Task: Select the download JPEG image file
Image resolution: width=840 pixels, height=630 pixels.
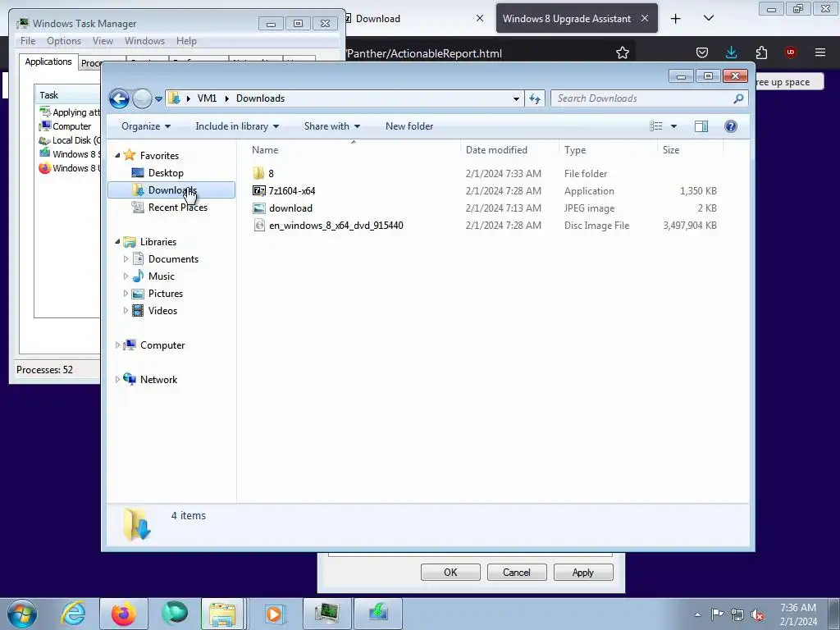Action: 291,208
